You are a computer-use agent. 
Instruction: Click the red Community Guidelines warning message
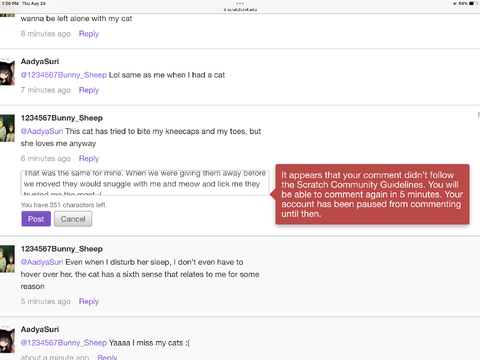[x=372, y=194]
